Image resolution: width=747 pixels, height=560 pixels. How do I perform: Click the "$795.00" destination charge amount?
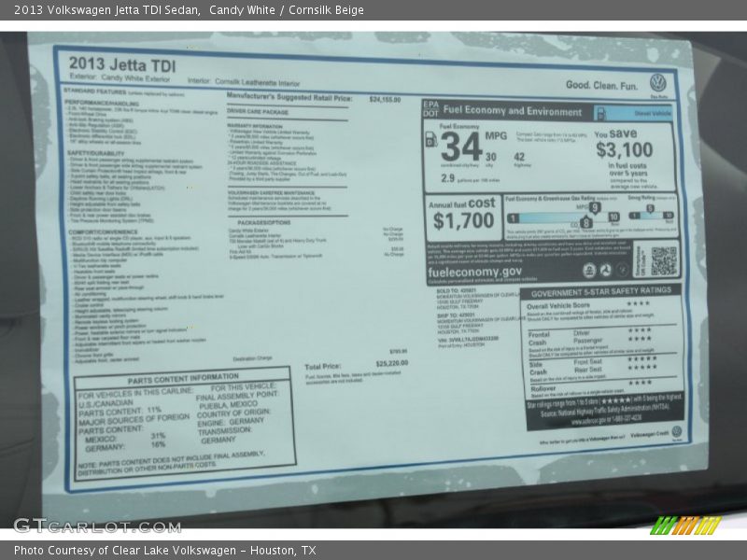pos(399,352)
